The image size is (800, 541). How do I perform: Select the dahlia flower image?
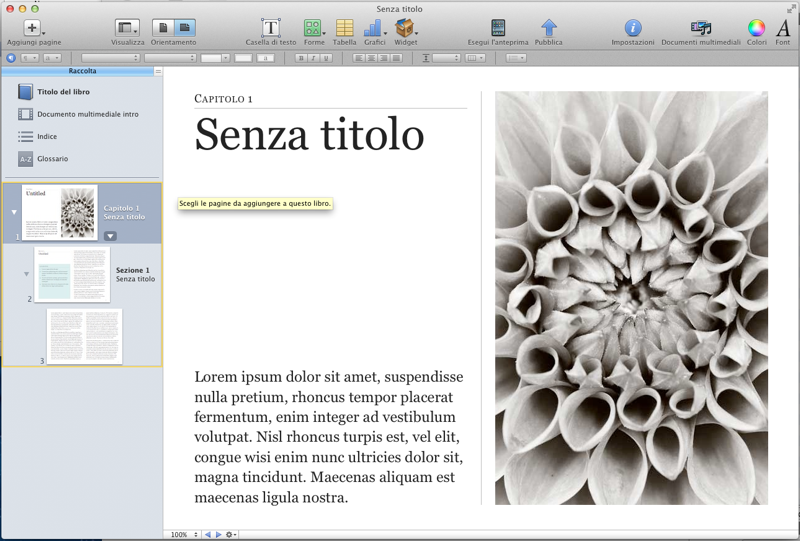tap(631, 298)
